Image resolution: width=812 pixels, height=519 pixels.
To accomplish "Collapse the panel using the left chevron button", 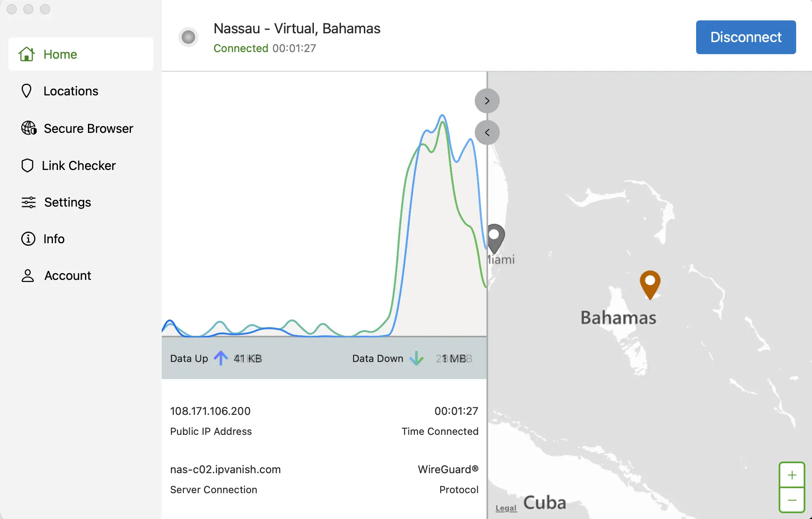I will (x=486, y=132).
